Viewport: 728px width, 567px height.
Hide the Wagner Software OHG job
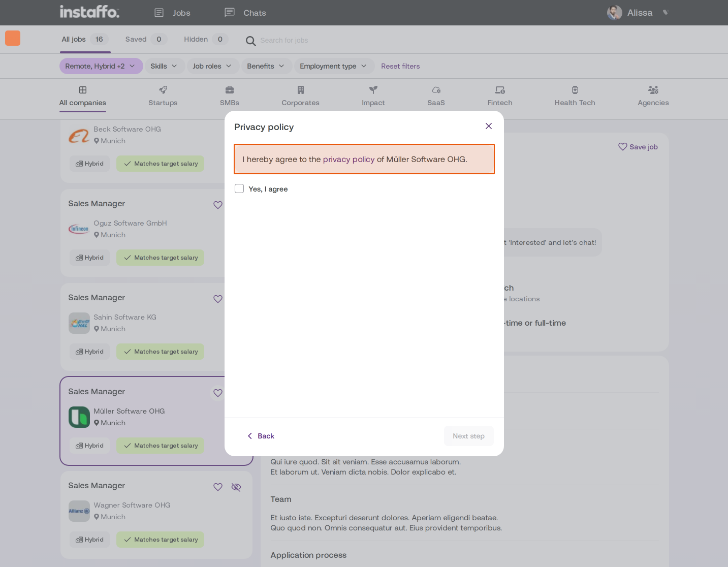click(x=236, y=487)
